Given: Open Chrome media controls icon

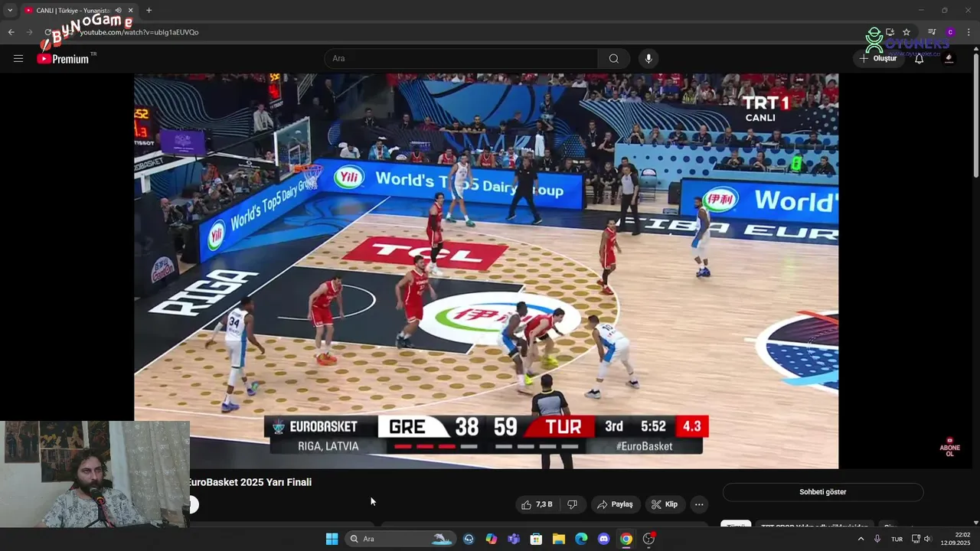Looking at the screenshot, I should (x=932, y=32).
